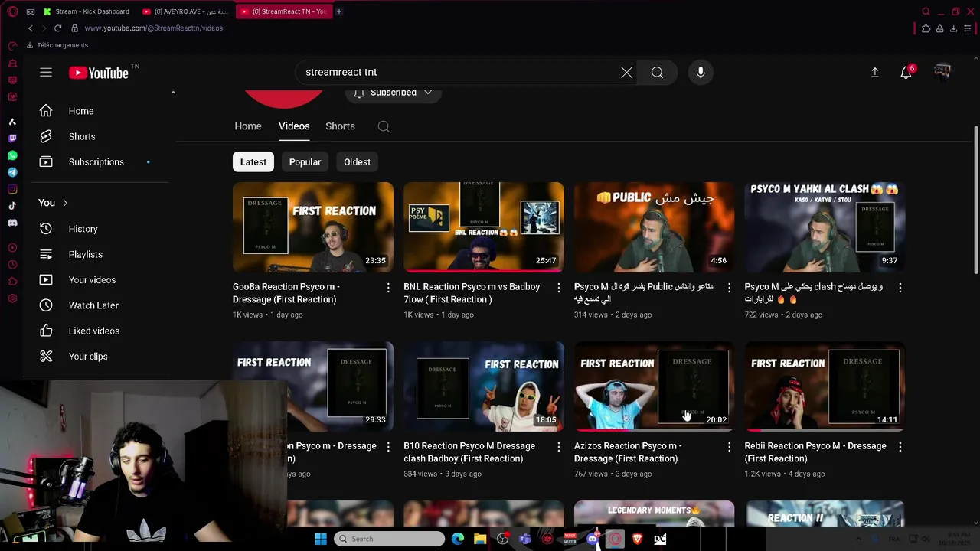This screenshot has height=551, width=980.
Task: Open Windows Start menu
Action: tap(321, 539)
